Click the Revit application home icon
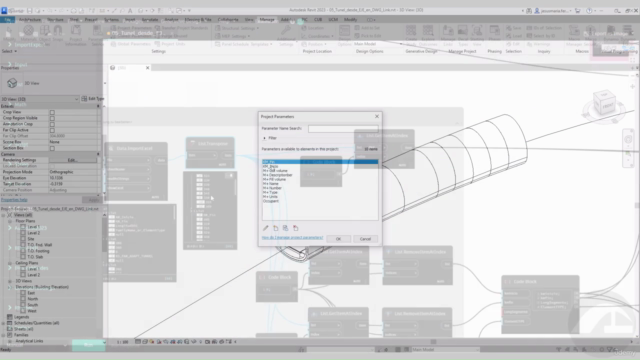 coord(4,11)
